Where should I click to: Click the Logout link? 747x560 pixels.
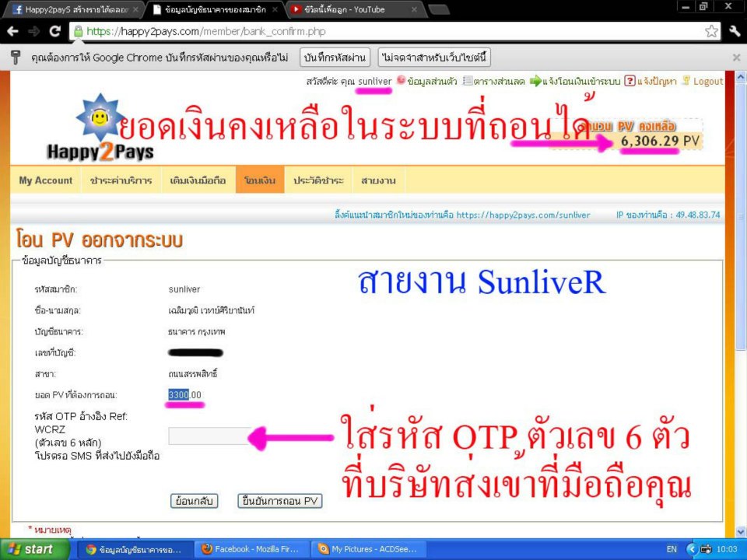tap(703, 81)
